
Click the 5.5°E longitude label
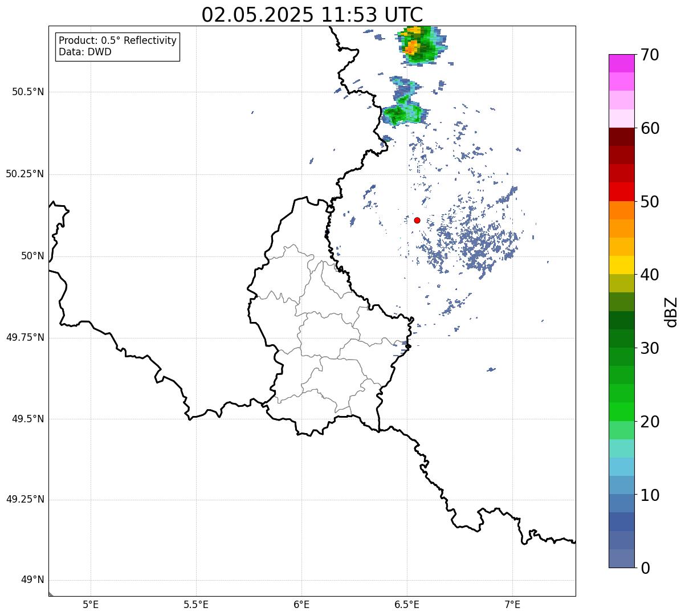pyautogui.click(x=196, y=604)
